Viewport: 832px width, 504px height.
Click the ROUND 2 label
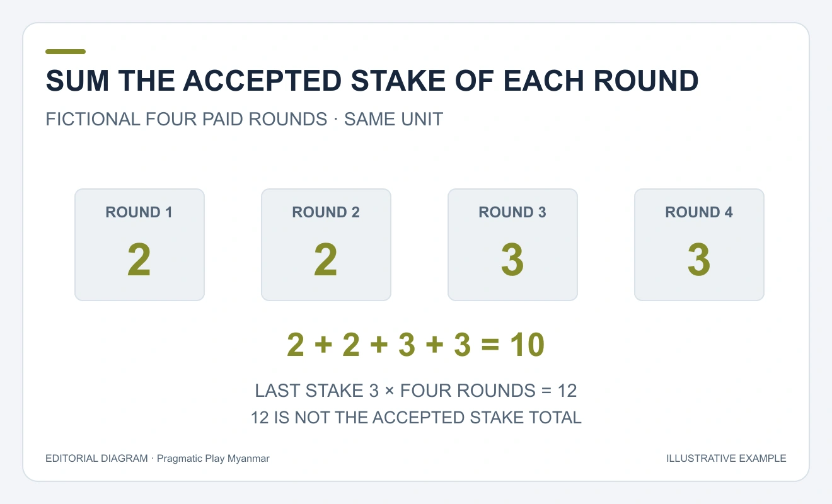tap(326, 212)
